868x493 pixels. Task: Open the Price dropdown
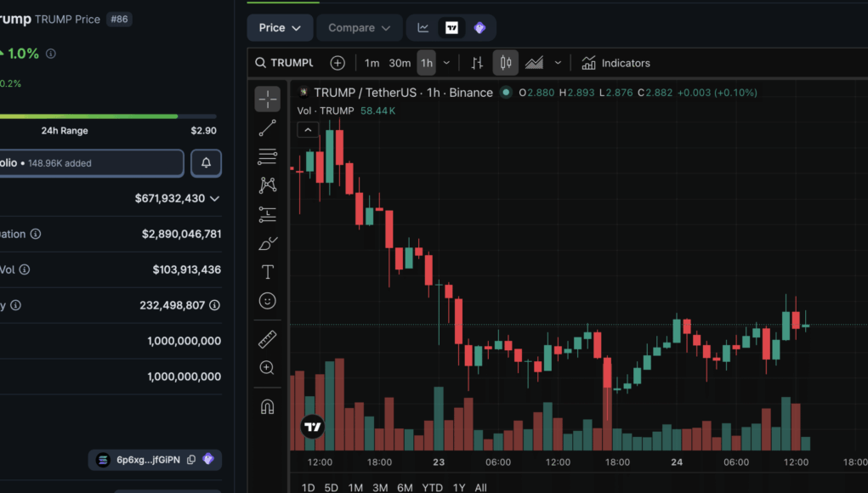click(x=280, y=28)
